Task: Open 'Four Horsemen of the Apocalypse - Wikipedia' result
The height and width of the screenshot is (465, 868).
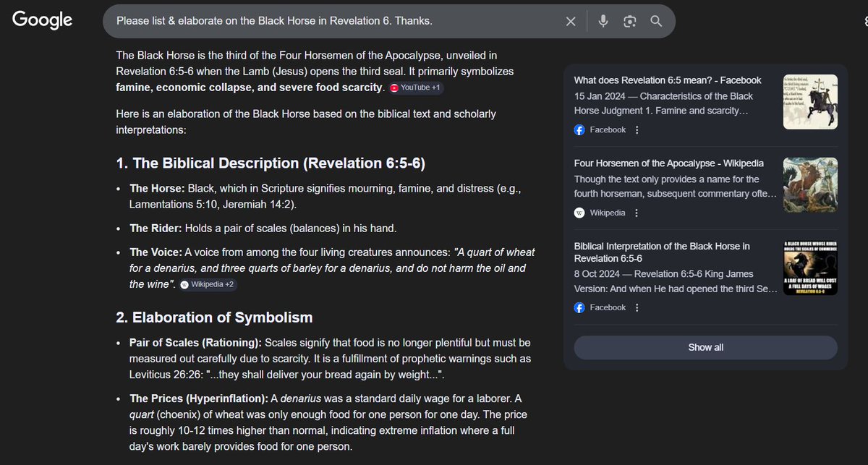Action: [x=669, y=163]
